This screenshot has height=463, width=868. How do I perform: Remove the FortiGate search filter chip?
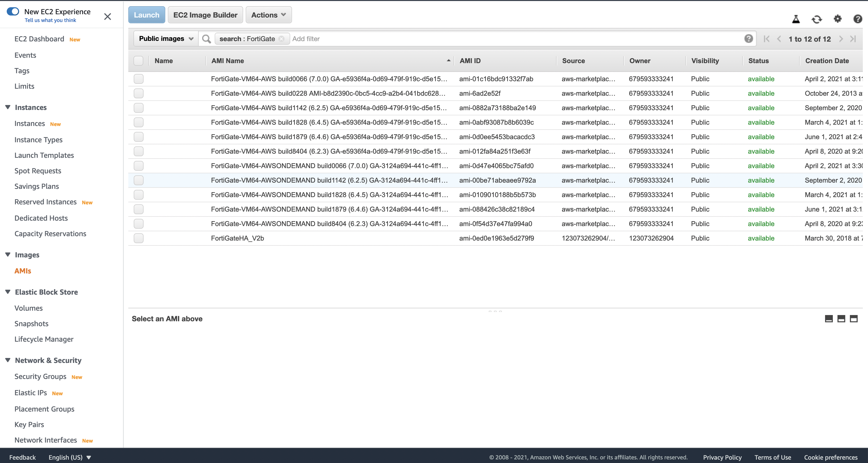(281, 39)
